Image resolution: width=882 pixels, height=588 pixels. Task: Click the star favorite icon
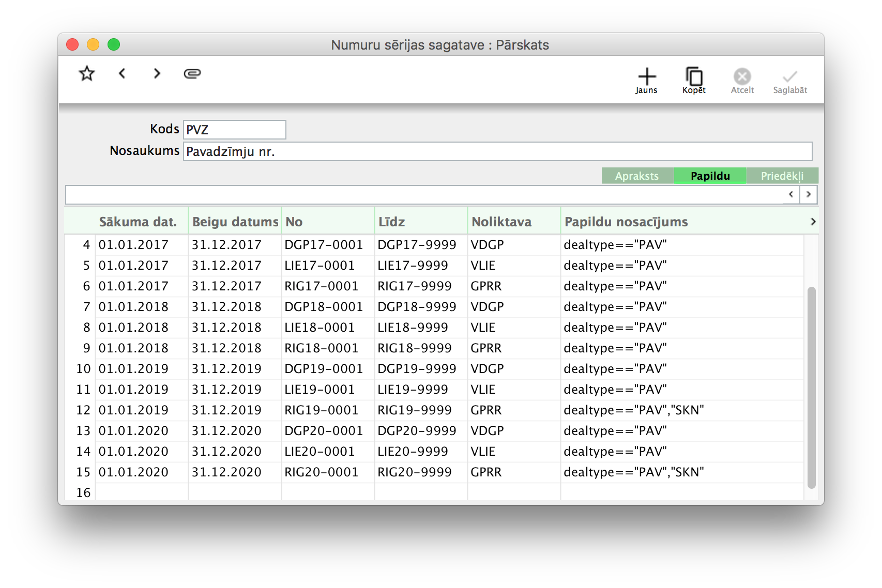87,74
